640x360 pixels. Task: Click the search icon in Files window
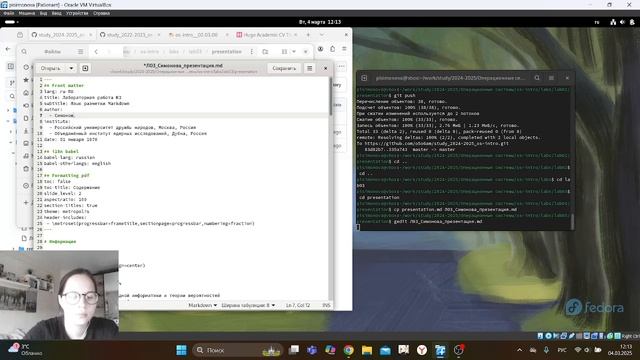tap(24, 51)
